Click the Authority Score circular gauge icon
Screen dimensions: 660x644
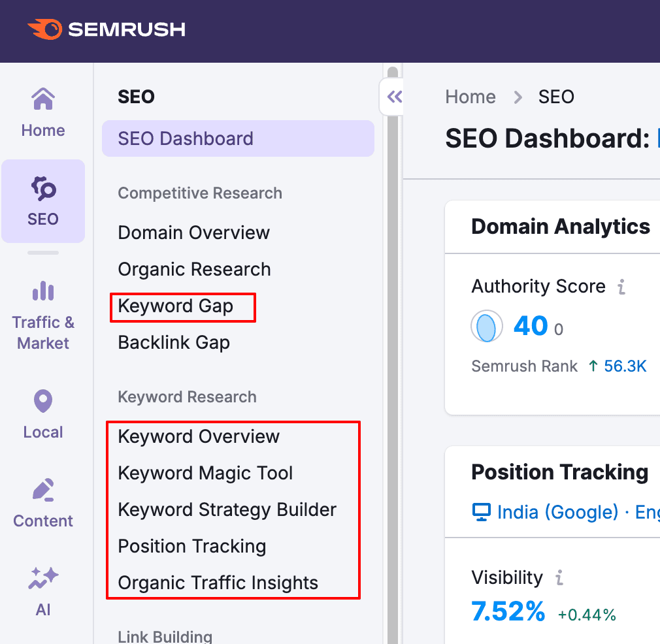coord(487,326)
